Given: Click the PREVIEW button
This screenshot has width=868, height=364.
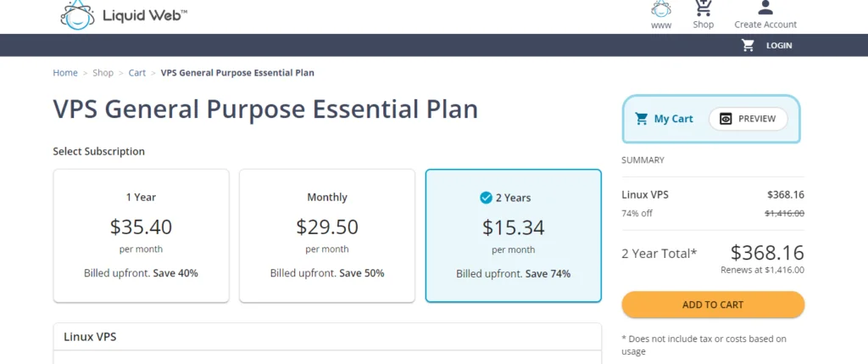Looking at the screenshot, I should click(748, 119).
